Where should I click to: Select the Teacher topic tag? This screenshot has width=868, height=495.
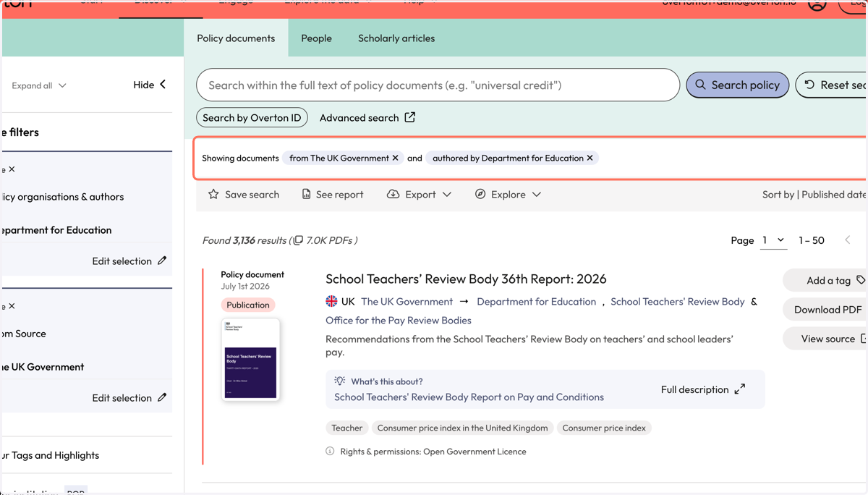coord(346,428)
